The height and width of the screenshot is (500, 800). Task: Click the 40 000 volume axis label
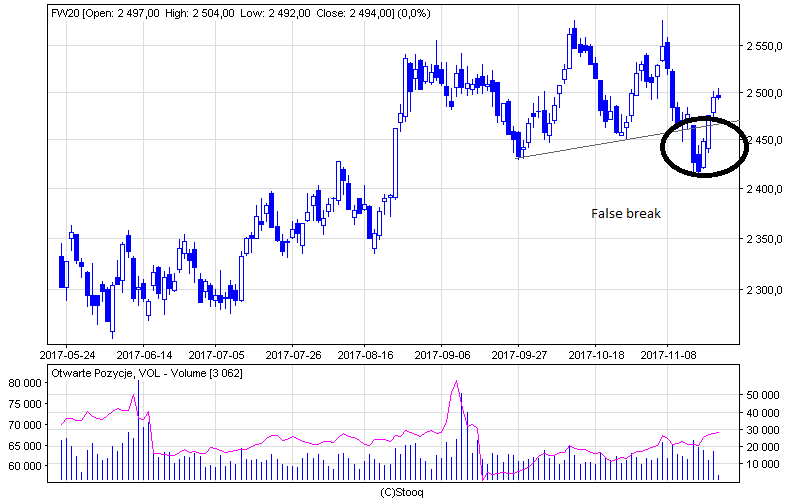click(x=763, y=413)
